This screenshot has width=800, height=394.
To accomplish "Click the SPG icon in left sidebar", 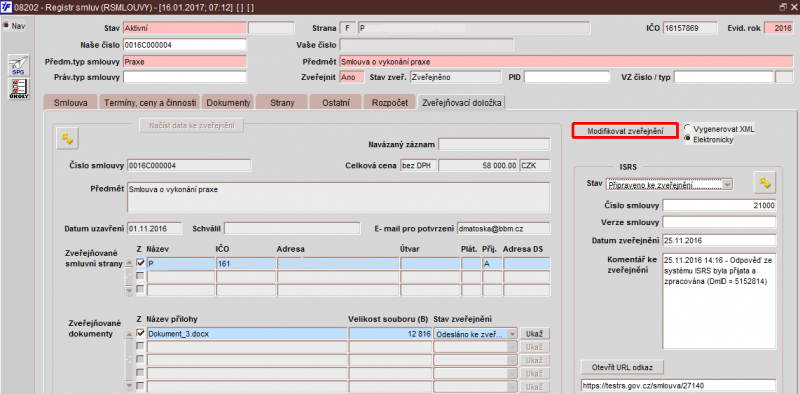I will point(18,66).
